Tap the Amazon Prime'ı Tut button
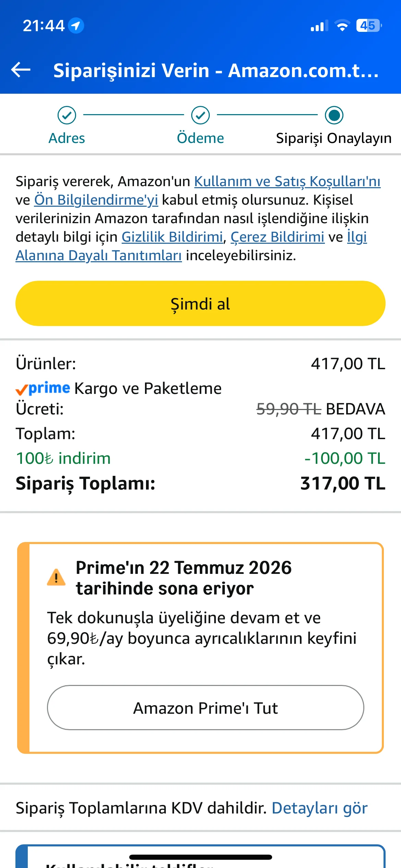The image size is (401, 868). pyautogui.click(x=206, y=708)
